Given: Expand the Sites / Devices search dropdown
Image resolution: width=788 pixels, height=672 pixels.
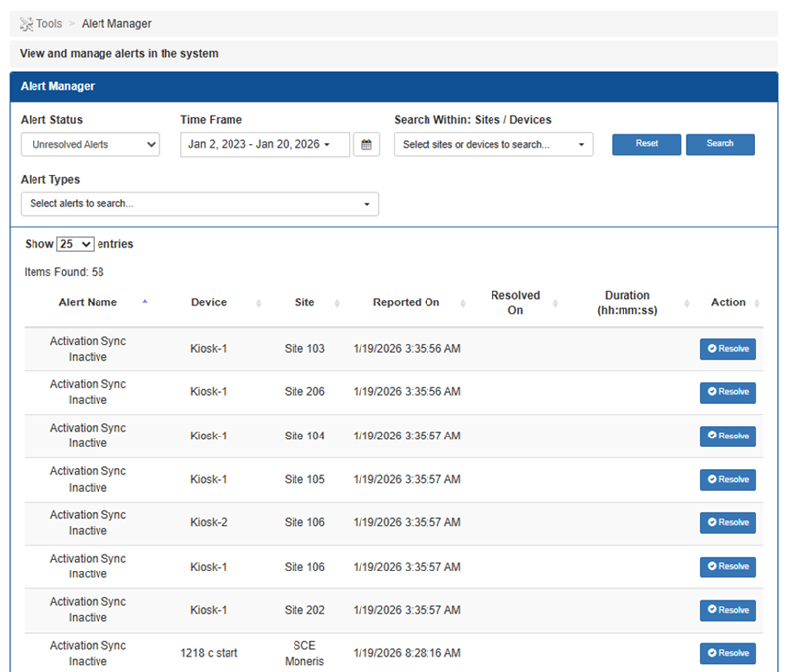Looking at the screenshot, I should pyautogui.click(x=493, y=144).
